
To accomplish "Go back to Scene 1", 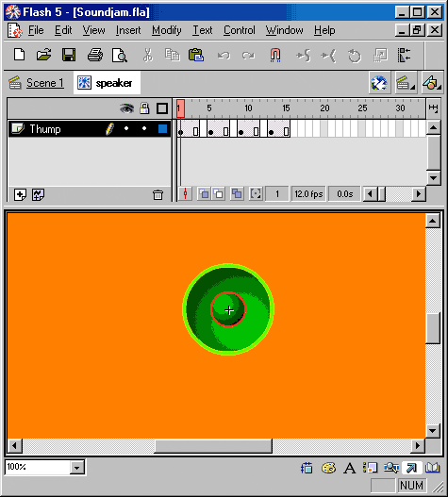I will tap(45, 83).
